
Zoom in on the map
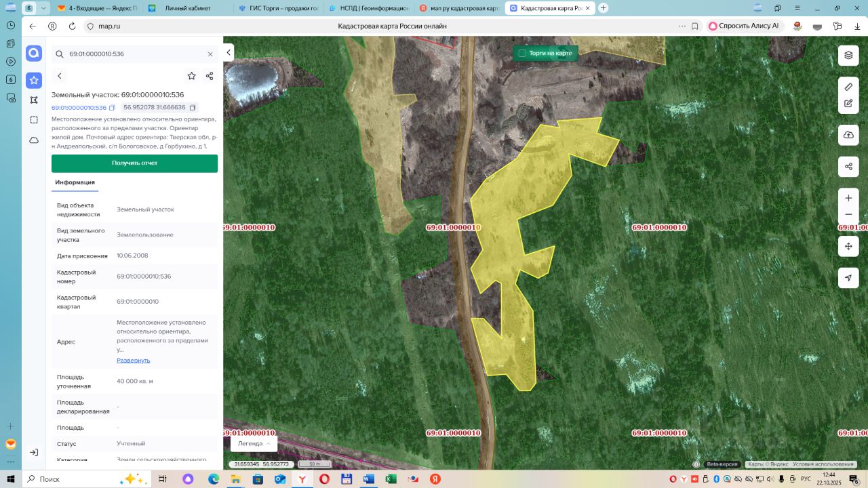848,198
